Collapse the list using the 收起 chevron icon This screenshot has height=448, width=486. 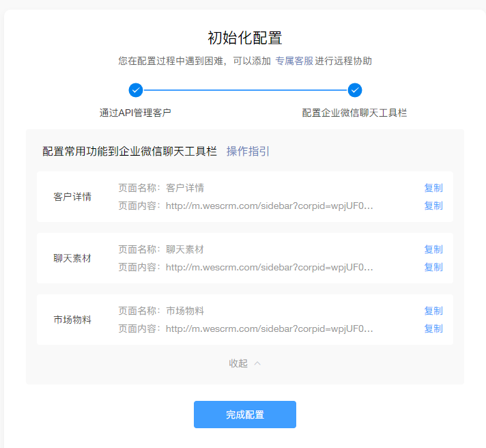point(257,363)
